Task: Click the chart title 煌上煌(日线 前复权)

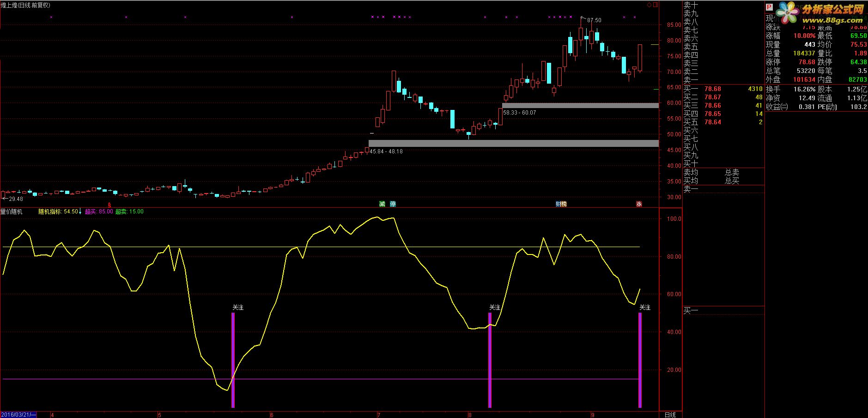Action: tap(25, 5)
